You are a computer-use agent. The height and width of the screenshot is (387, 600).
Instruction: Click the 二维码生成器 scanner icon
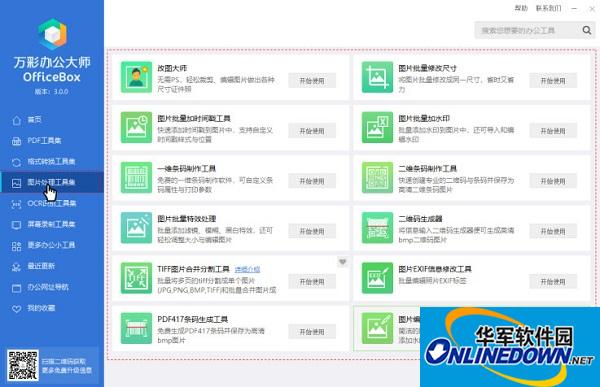tap(377, 228)
